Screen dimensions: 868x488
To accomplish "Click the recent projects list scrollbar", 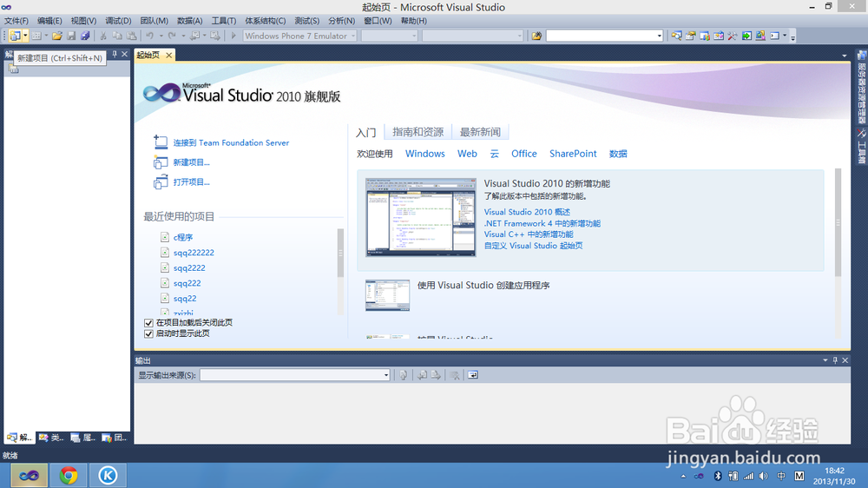I will [340, 253].
